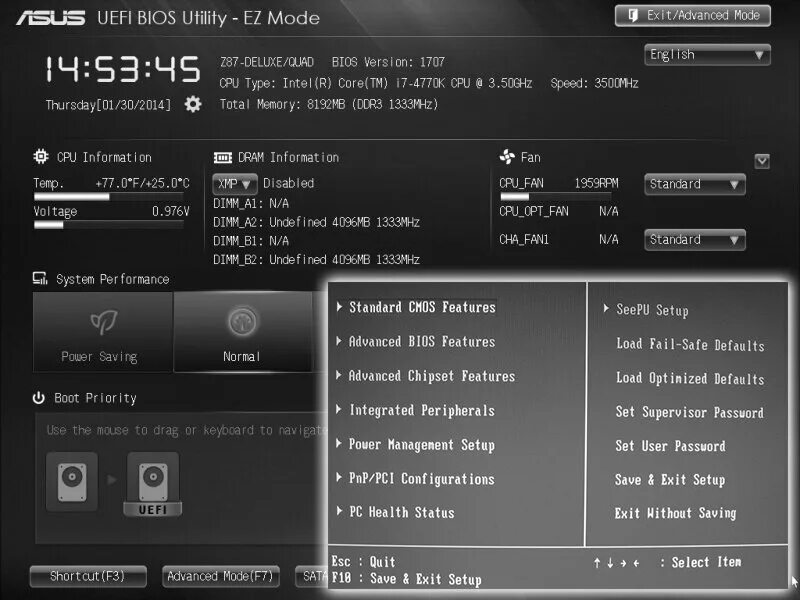Open the CHA_FAN1 Standard profile dropdown
The height and width of the screenshot is (600, 800).
tap(694, 240)
